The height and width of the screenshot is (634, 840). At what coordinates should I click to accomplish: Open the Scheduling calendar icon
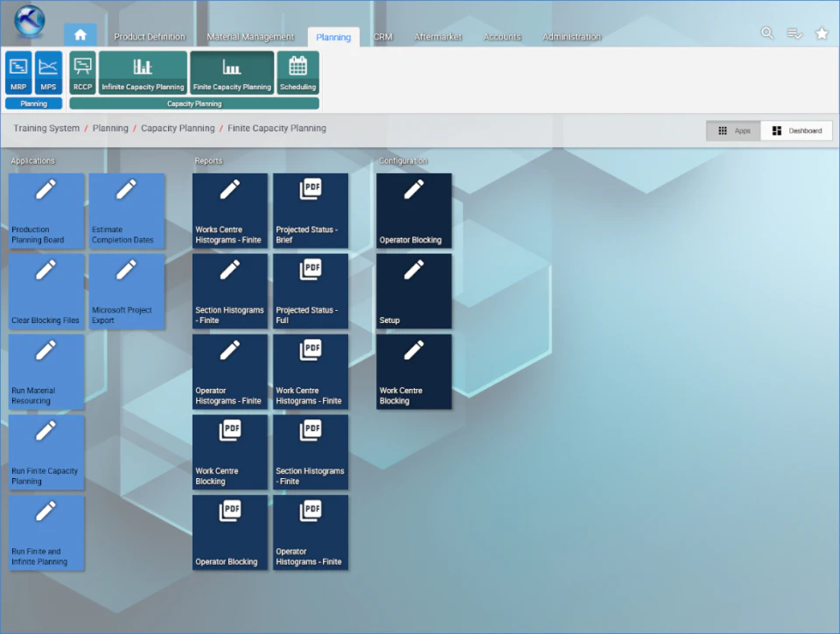pyautogui.click(x=297, y=73)
